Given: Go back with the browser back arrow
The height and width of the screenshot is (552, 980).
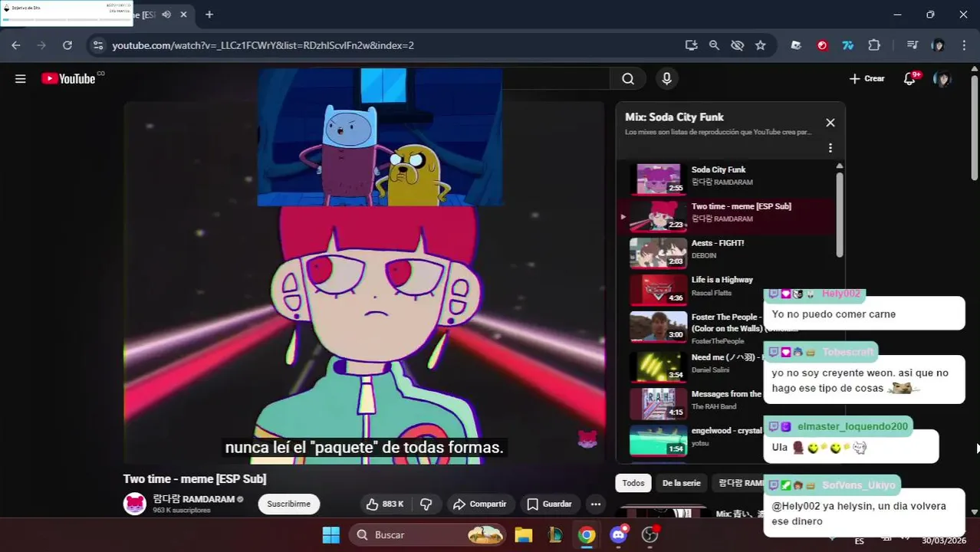Looking at the screenshot, I should tap(16, 45).
